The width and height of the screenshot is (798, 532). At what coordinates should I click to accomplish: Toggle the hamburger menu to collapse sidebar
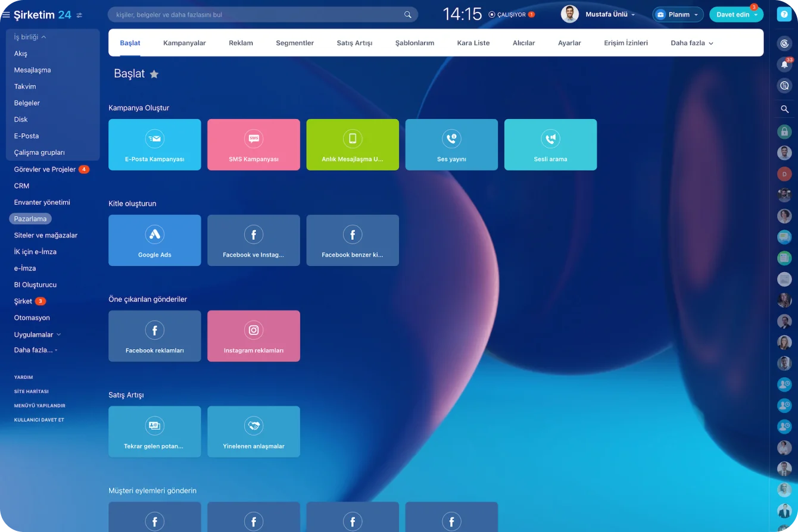point(6,15)
